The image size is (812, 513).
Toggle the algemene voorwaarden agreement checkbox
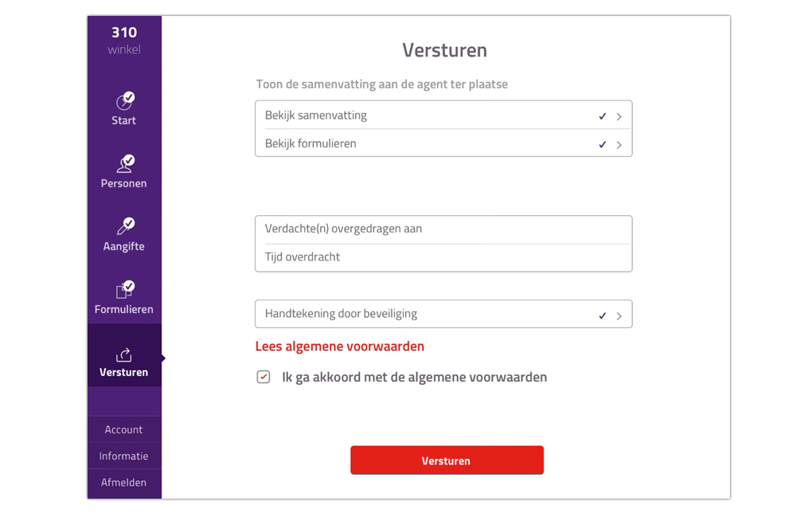click(263, 377)
